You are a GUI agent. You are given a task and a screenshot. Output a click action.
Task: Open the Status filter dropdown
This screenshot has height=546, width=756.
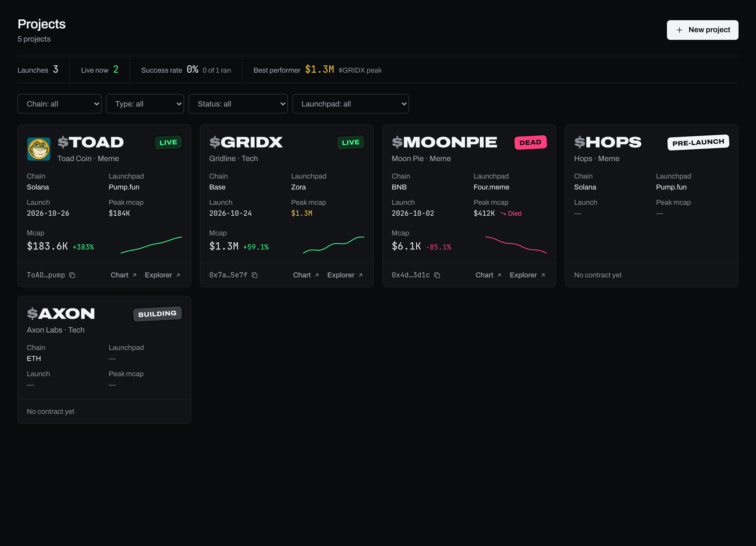pos(238,104)
